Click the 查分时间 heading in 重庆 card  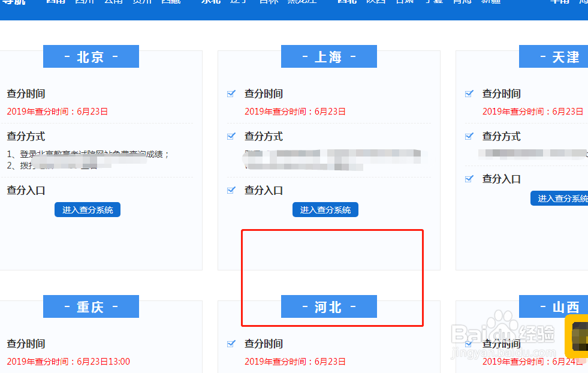click(x=26, y=344)
